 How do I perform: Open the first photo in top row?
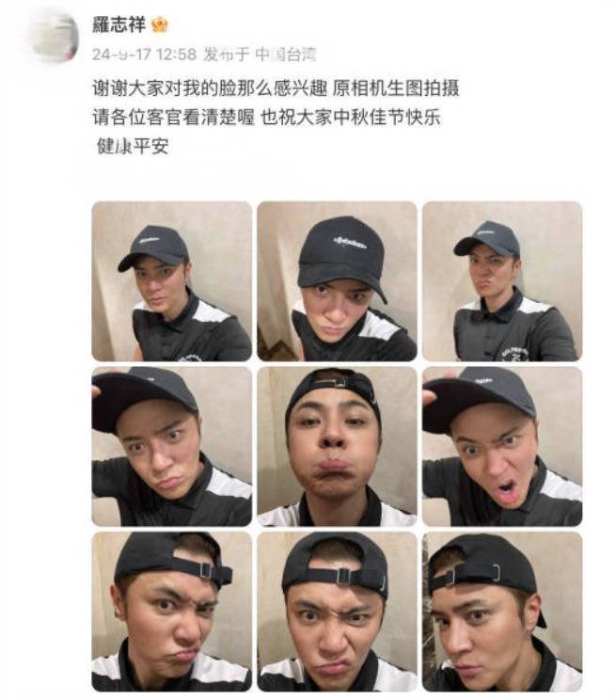coord(172,281)
